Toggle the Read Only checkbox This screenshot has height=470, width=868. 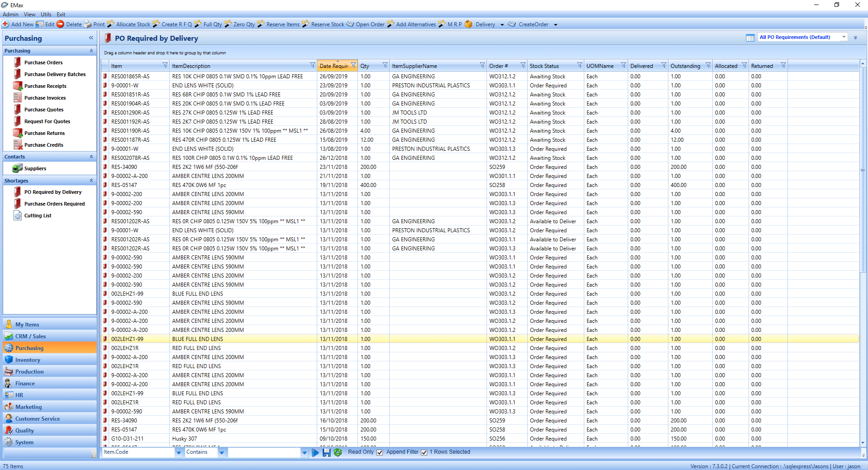click(x=380, y=452)
